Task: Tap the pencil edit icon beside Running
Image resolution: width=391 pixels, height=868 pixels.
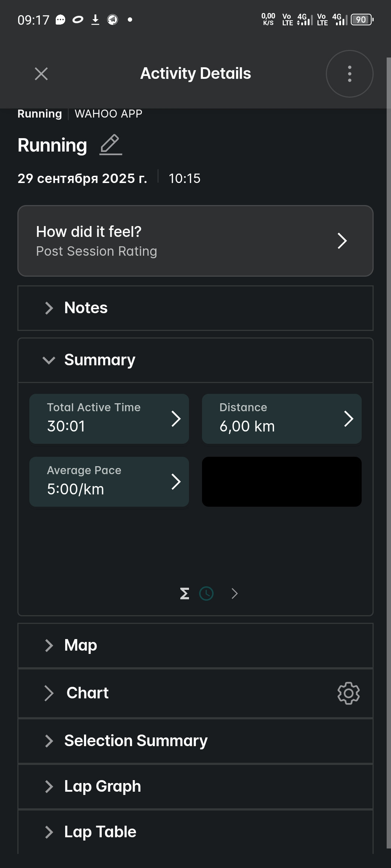Action: 111,145
